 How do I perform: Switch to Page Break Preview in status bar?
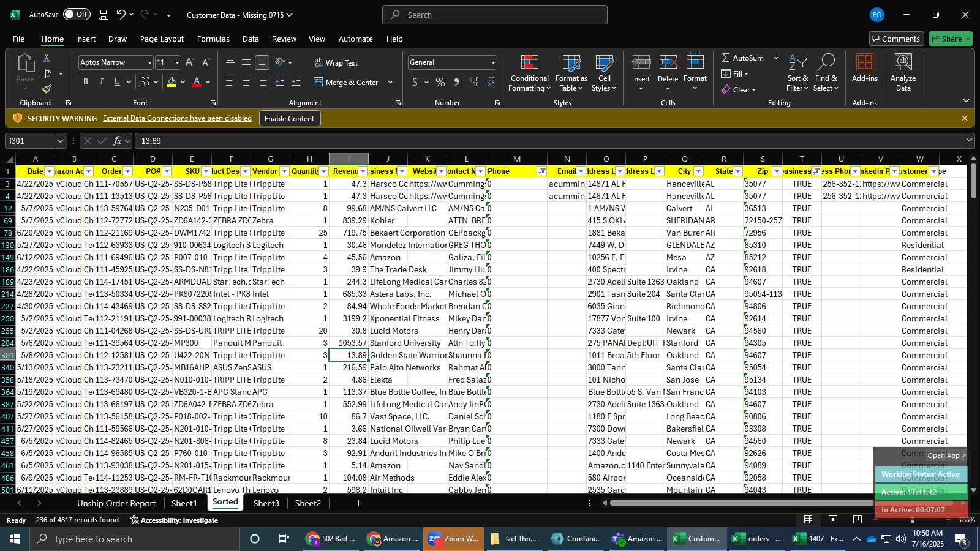[x=857, y=519]
